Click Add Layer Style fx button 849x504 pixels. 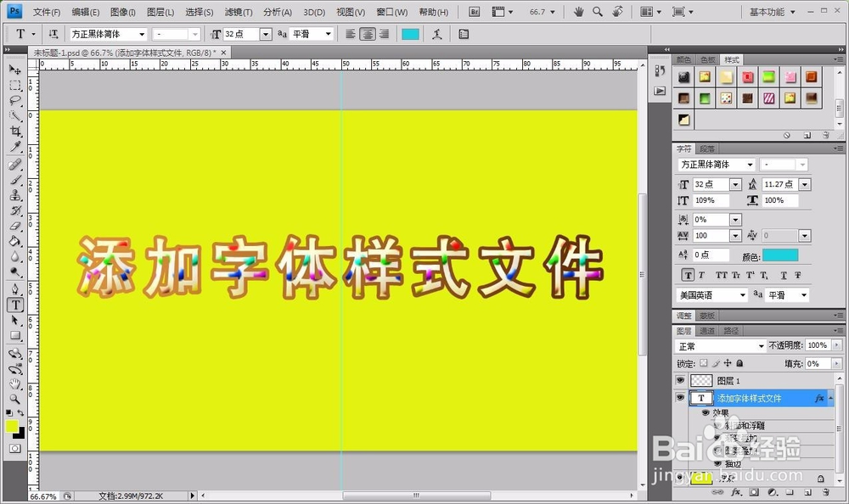[x=736, y=492]
